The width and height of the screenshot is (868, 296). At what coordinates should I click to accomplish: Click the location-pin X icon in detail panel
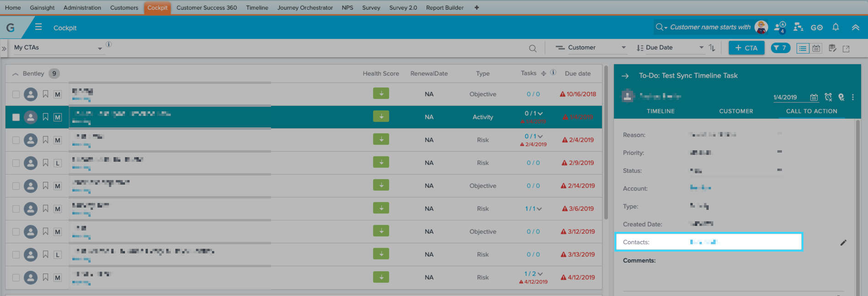[x=841, y=97]
